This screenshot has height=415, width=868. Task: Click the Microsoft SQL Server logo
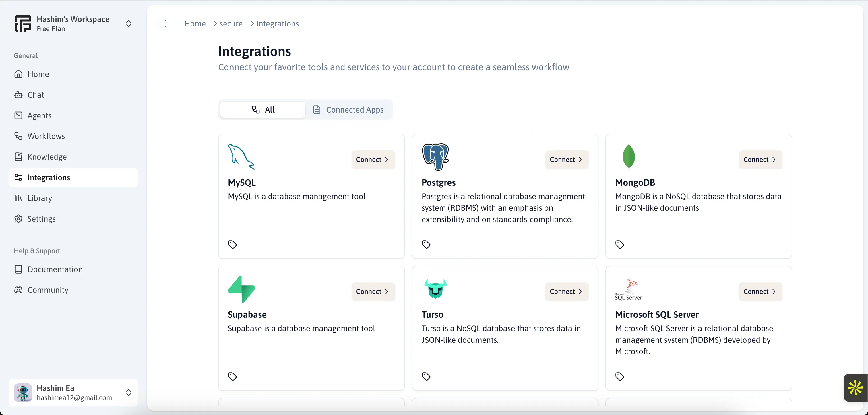click(628, 289)
